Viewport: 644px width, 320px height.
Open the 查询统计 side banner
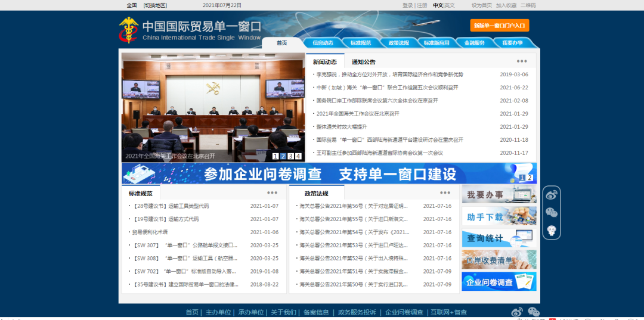click(499, 238)
